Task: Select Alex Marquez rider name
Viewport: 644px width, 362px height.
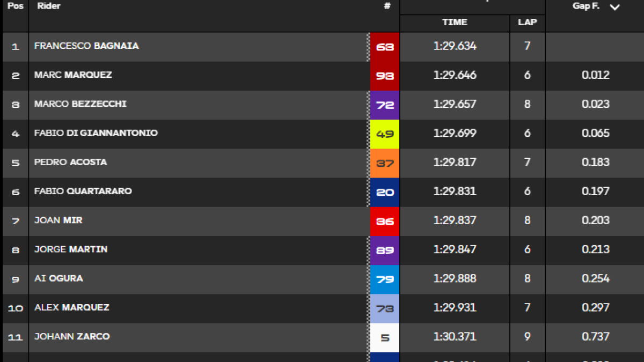Action: click(x=72, y=307)
